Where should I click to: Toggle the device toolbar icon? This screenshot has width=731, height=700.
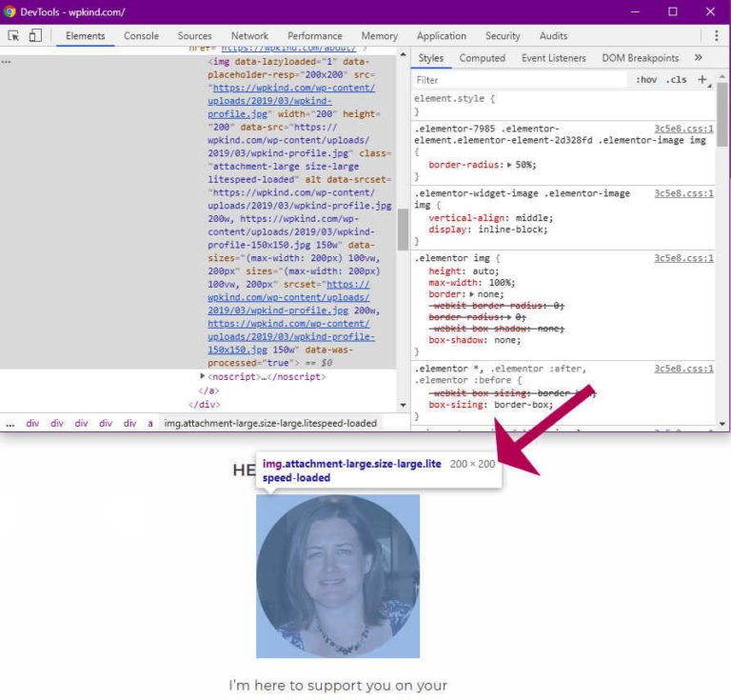pyautogui.click(x=35, y=36)
